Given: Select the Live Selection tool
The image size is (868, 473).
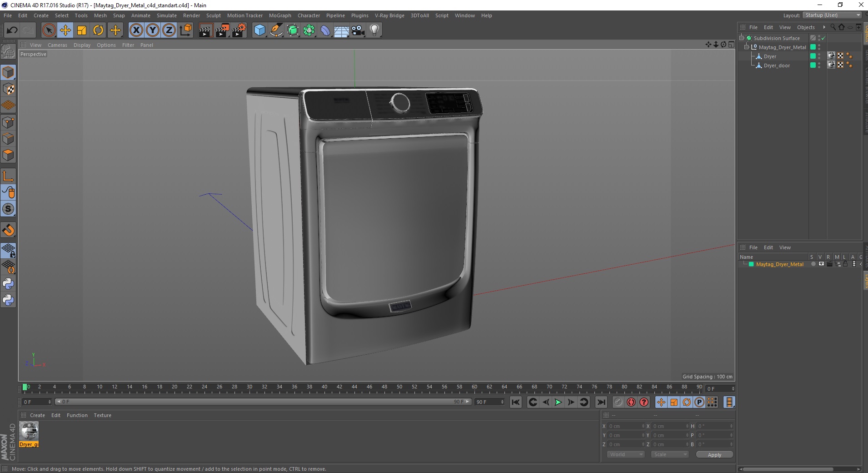Looking at the screenshot, I should click(49, 30).
